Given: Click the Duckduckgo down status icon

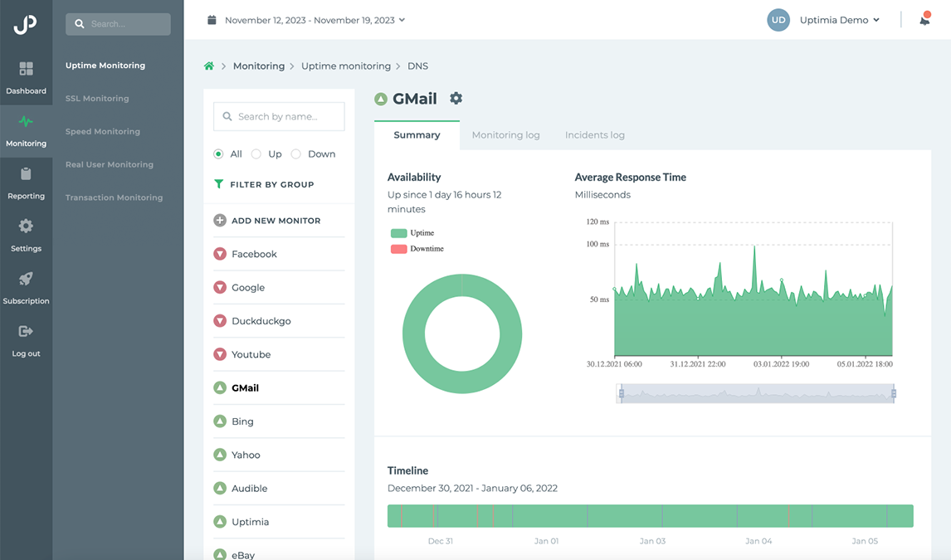Looking at the screenshot, I should 220,320.
